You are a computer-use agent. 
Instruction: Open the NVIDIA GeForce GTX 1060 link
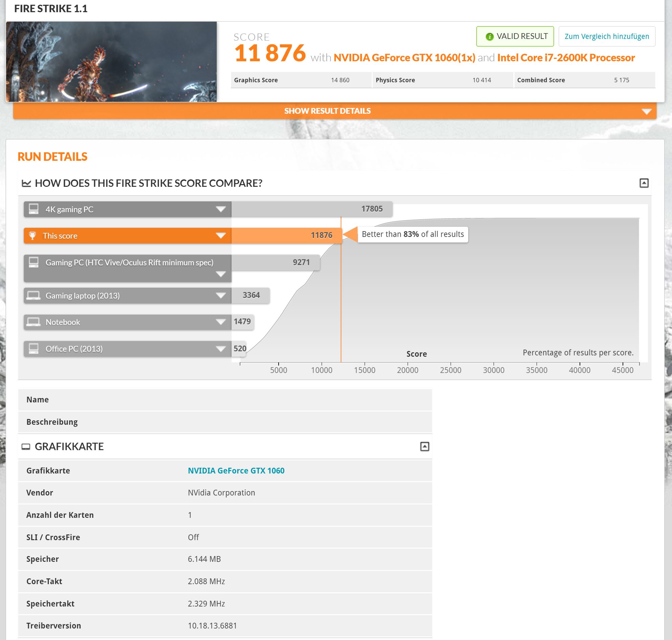236,471
